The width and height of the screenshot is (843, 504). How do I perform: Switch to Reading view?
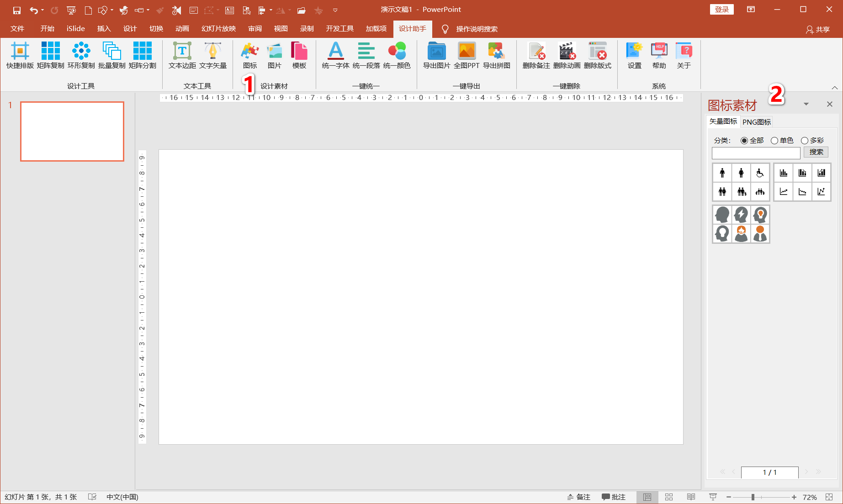pyautogui.click(x=691, y=497)
